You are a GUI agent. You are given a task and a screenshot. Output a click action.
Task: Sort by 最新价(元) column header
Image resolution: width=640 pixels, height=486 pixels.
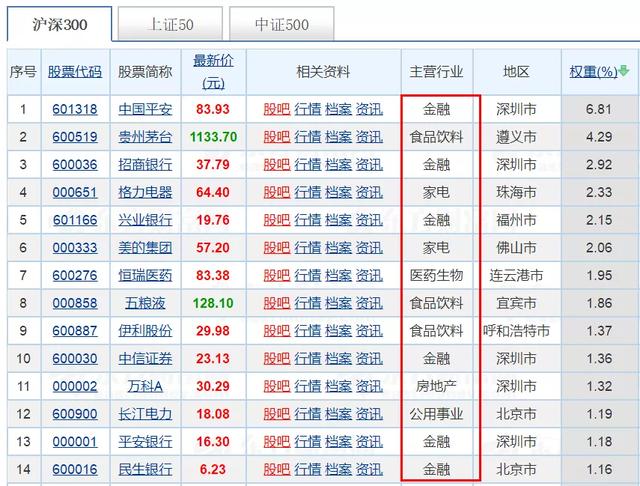(x=213, y=72)
